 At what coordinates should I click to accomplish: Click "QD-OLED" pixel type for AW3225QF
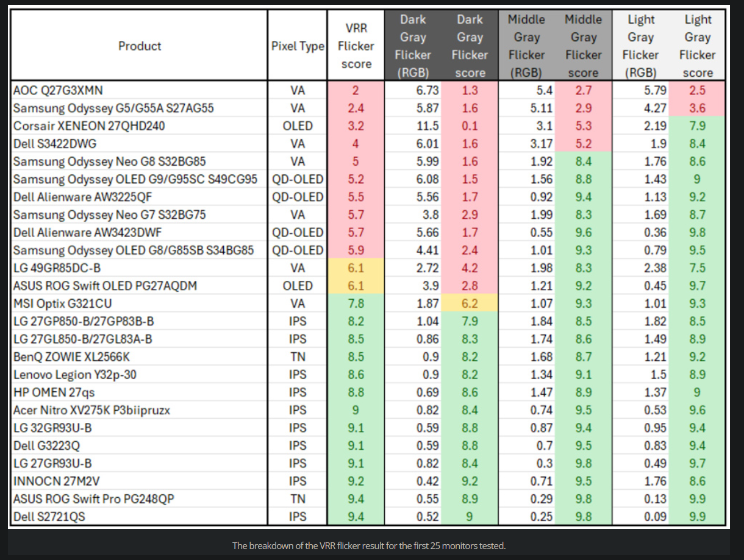click(x=298, y=197)
